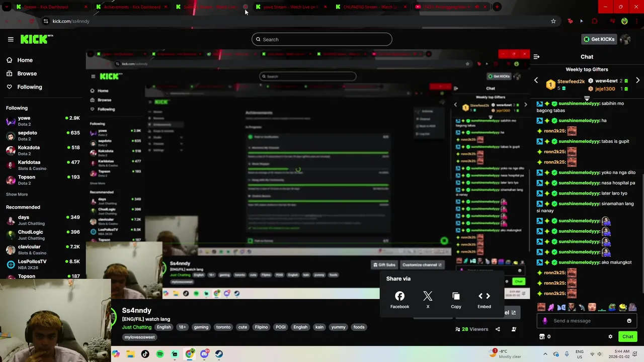Click the Send a message field
Image resolution: width=644 pixels, height=362 pixels.
click(586, 321)
